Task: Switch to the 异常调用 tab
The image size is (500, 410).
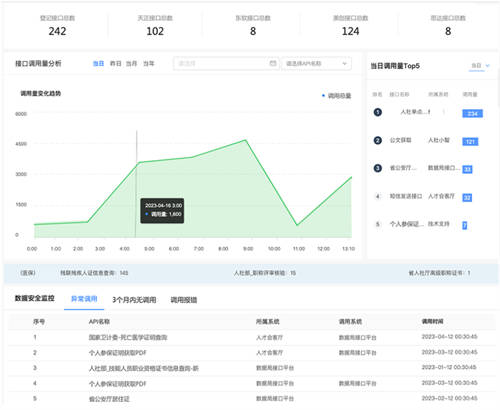Action: [84, 299]
